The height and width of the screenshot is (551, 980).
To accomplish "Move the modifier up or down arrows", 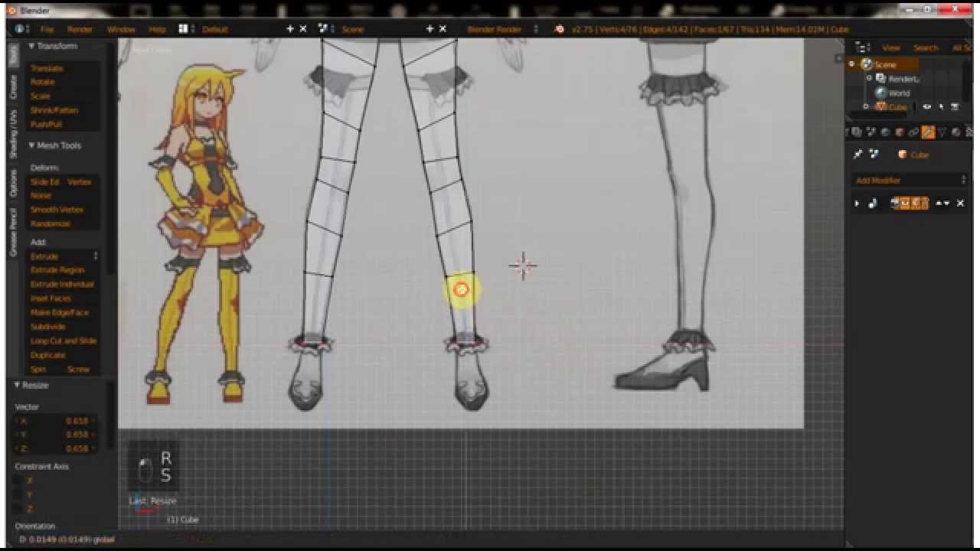I will pyautogui.click(x=942, y=204).
